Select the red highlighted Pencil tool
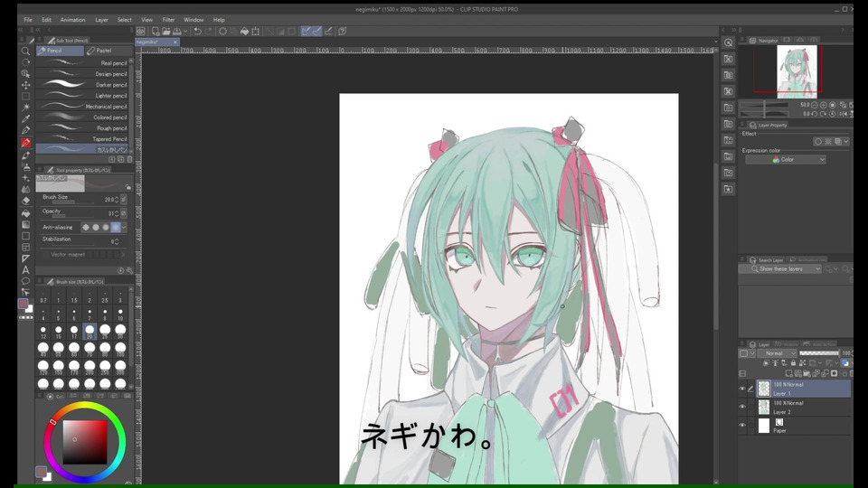868x488 pixels. click(25, 143)
